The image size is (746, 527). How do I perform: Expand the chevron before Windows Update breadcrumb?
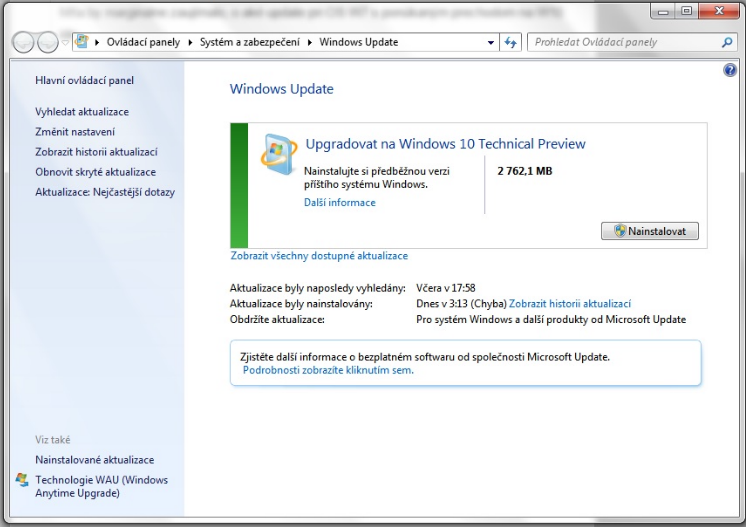(310, 42)
